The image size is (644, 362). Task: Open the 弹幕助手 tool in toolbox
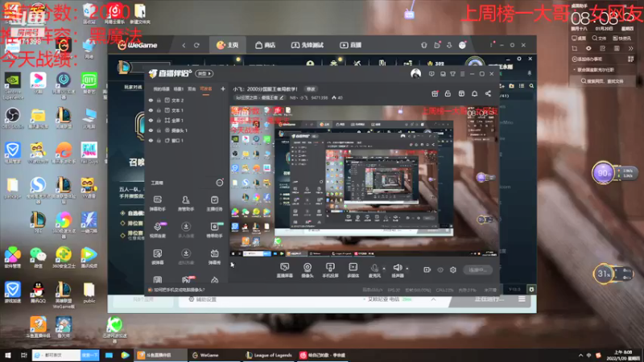(157, 204)
